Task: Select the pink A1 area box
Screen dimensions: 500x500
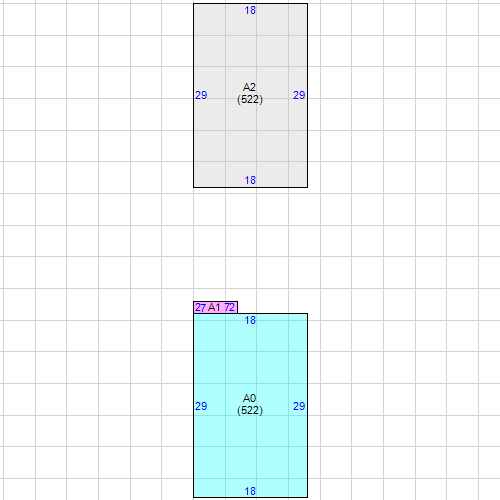Action: [215, 307]
